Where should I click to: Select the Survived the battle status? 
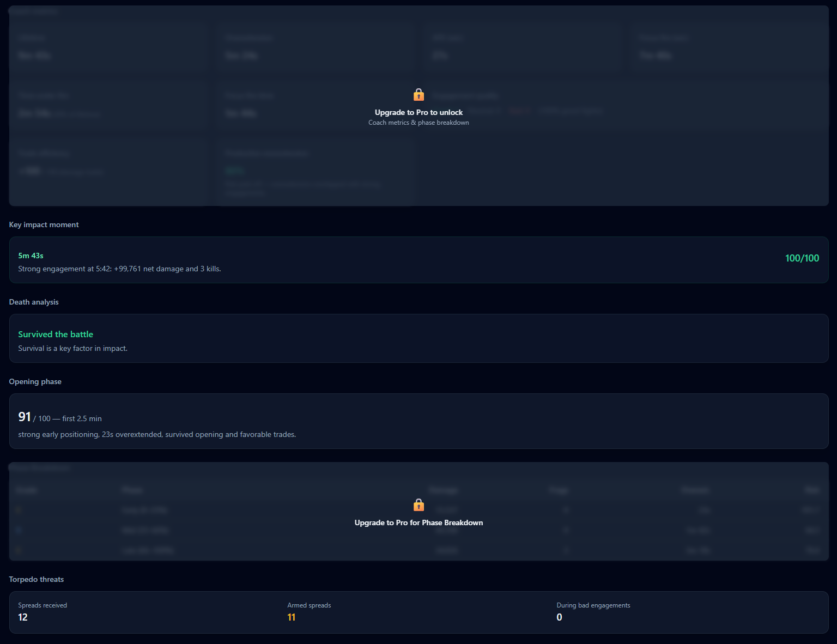[x=56, y=334]
